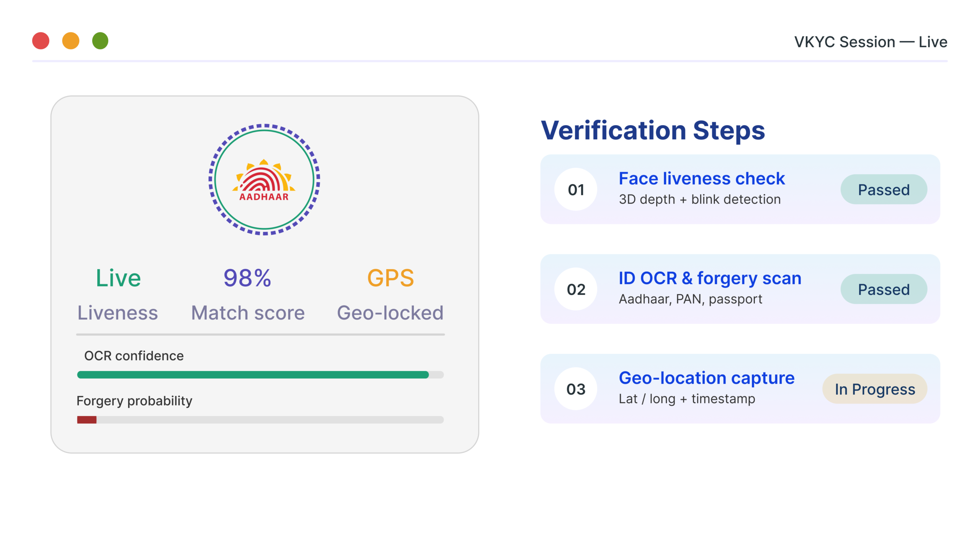Image resolution: width=980 pixels, height=549 pixels.
Task: Click the In Progress badge for Geo-location
Action: 875,389
